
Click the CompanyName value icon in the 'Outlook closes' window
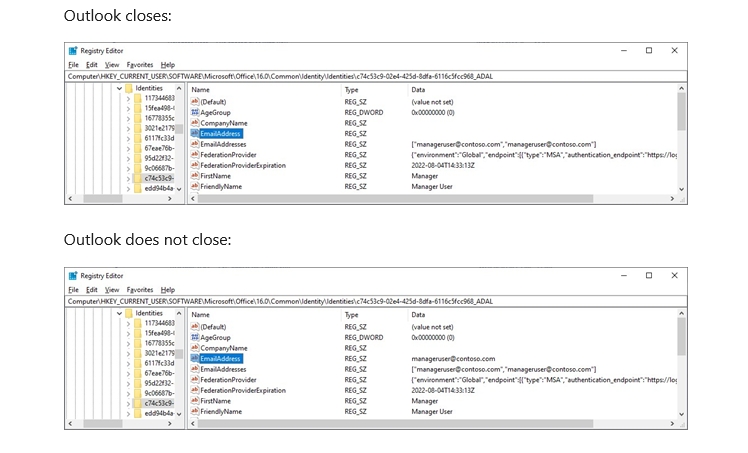tap(195, 123)
